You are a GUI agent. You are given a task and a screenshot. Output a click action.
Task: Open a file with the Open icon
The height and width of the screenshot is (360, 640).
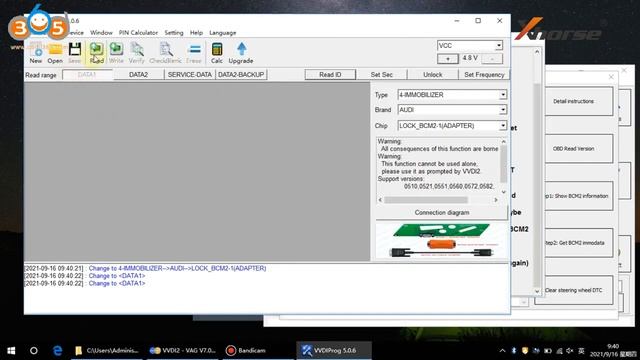(55, 53)
